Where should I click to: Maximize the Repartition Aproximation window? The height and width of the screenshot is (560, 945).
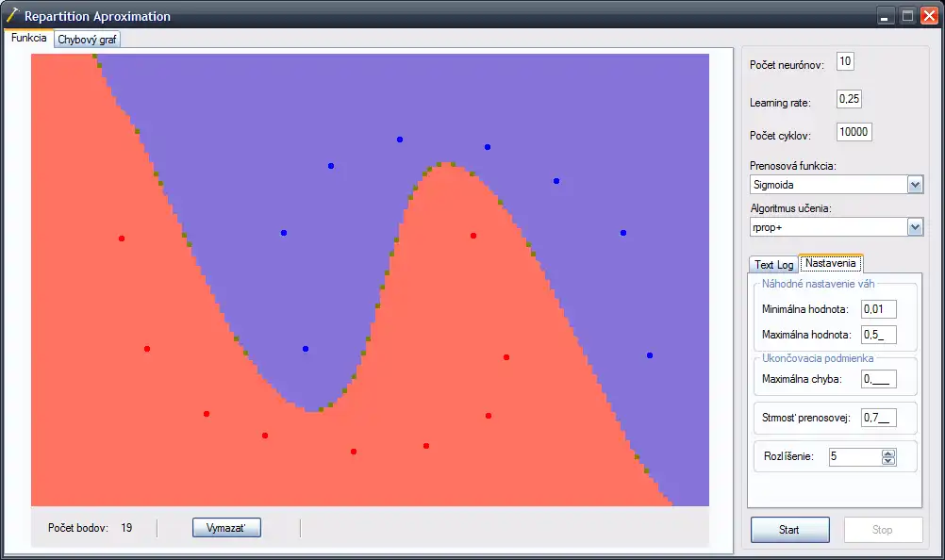tap(907, 16)
